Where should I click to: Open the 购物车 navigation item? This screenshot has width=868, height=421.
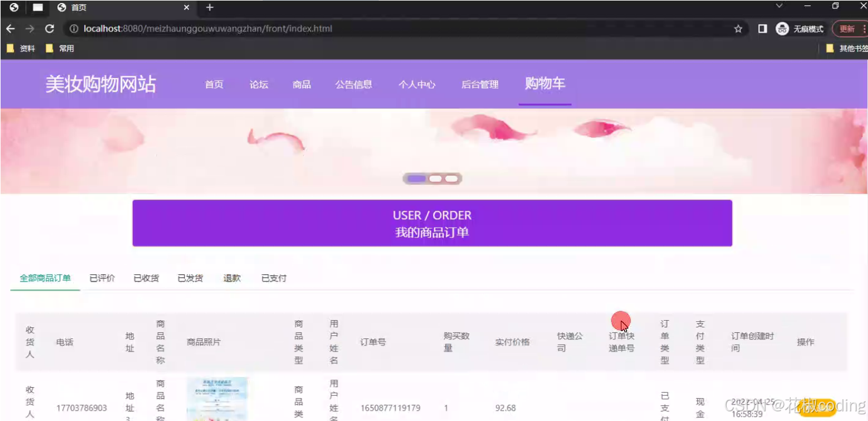pyautogui.click(x=544, y=85)
